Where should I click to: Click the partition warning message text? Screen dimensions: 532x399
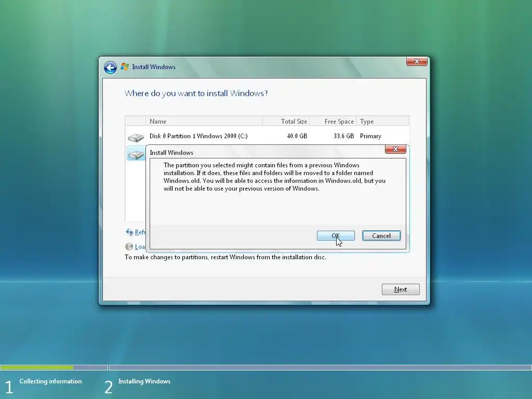click(274, 177)
